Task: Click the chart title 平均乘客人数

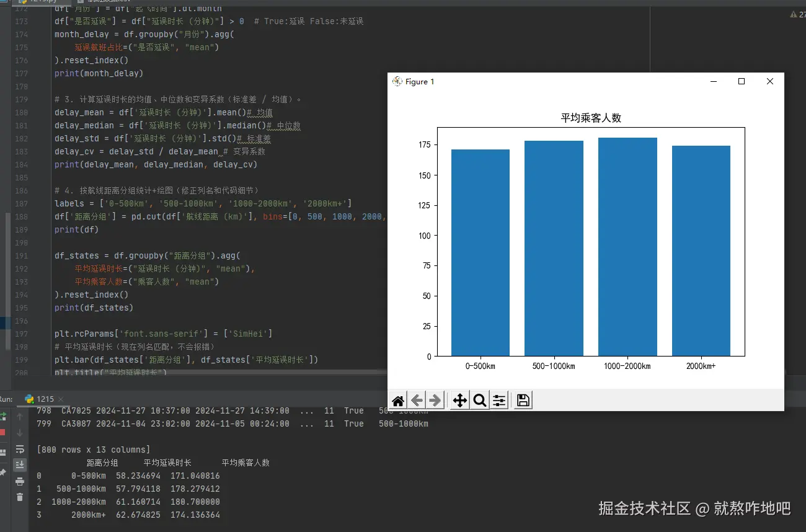Action: (x=591, y=118)
